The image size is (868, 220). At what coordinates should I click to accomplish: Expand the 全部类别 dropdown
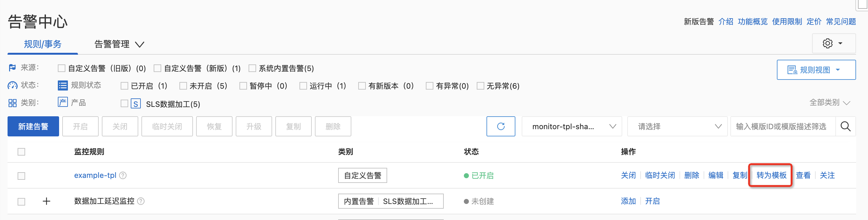coord(830,102)
